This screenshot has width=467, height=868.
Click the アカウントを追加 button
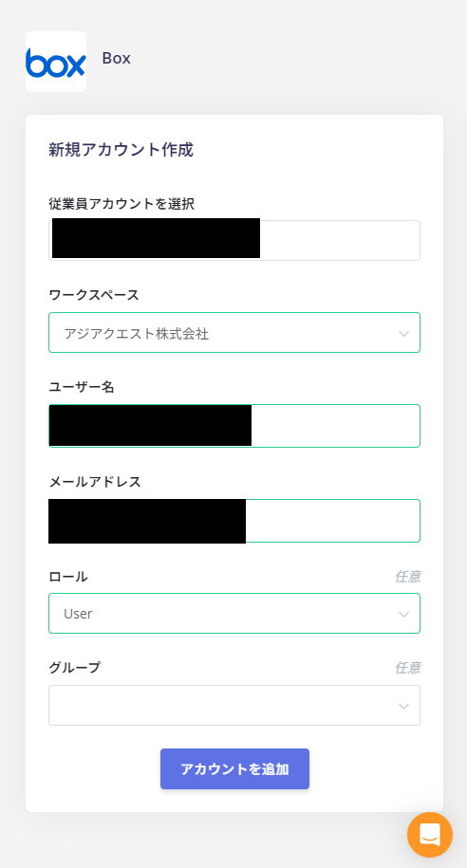[234, 769]
